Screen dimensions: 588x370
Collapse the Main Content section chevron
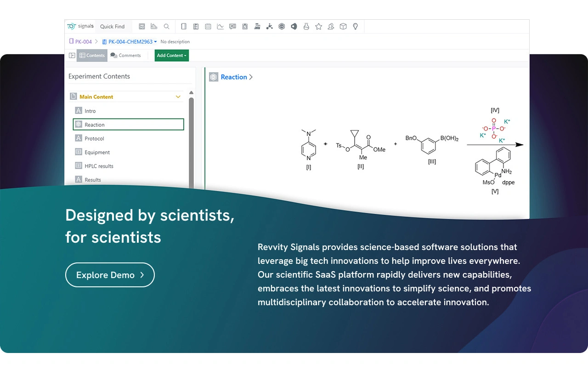click(178, 97)
